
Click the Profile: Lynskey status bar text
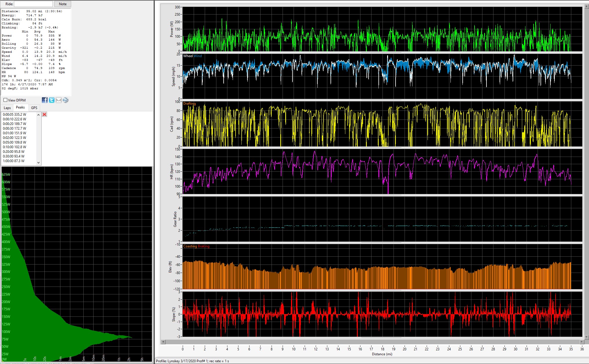[x=192, y=361]
